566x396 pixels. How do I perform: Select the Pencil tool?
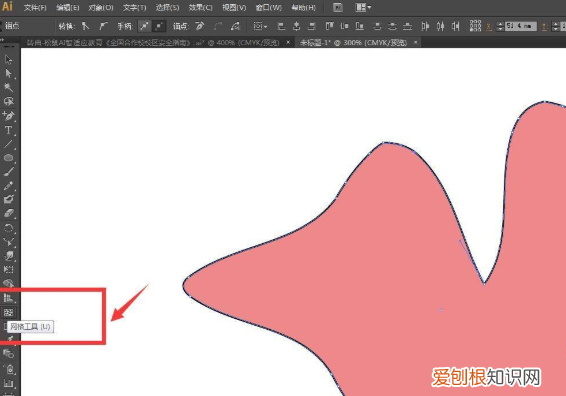click(x=8, y=186)
